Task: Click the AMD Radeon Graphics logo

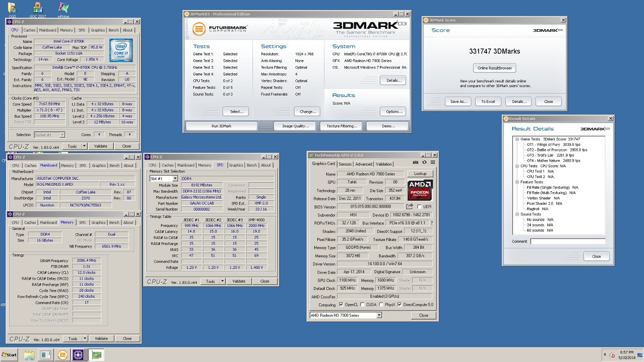Action: [x=419, y=190]
